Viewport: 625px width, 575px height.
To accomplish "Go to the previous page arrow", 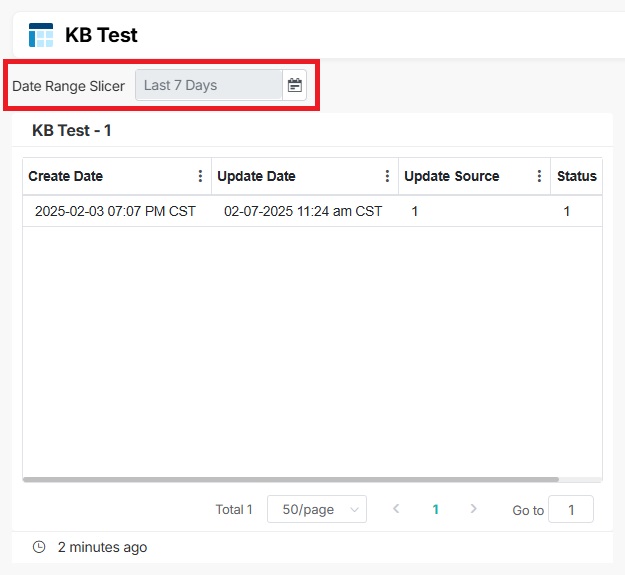I will 396,509.
